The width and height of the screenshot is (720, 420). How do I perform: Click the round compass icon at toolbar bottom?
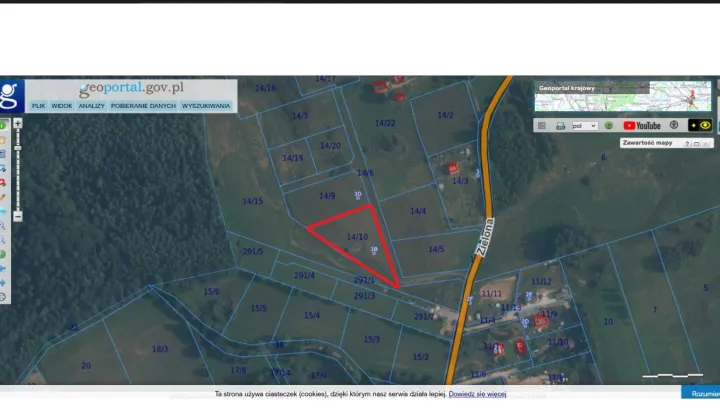(2, 297)
